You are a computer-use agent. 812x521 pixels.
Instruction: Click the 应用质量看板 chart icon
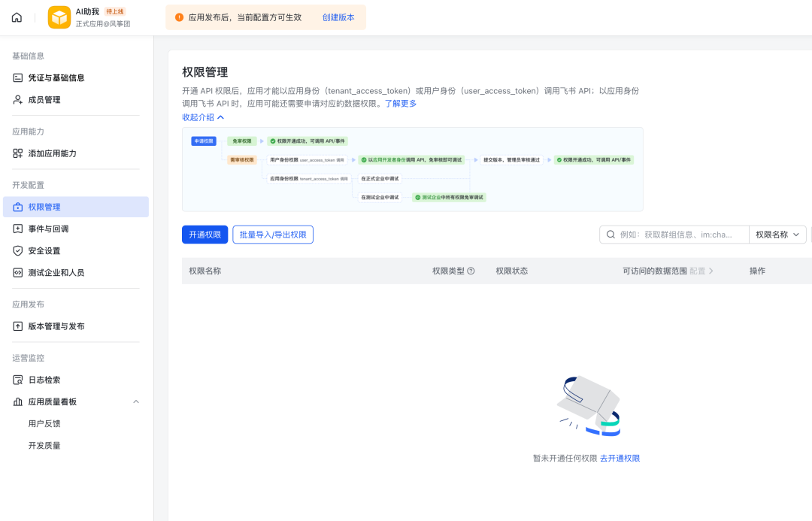17,401
